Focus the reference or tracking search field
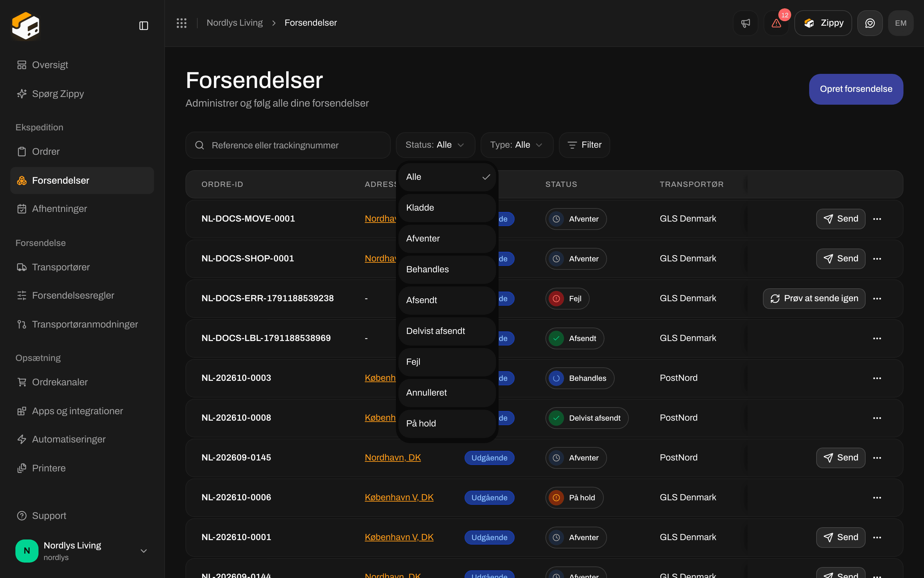 (x=288, y=145)
